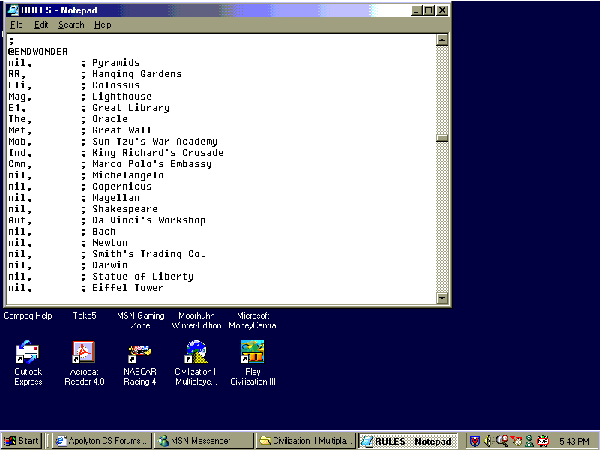Click the speaker volume tray icon
This screenshot has width=600, height=450.
pos(488,441)
